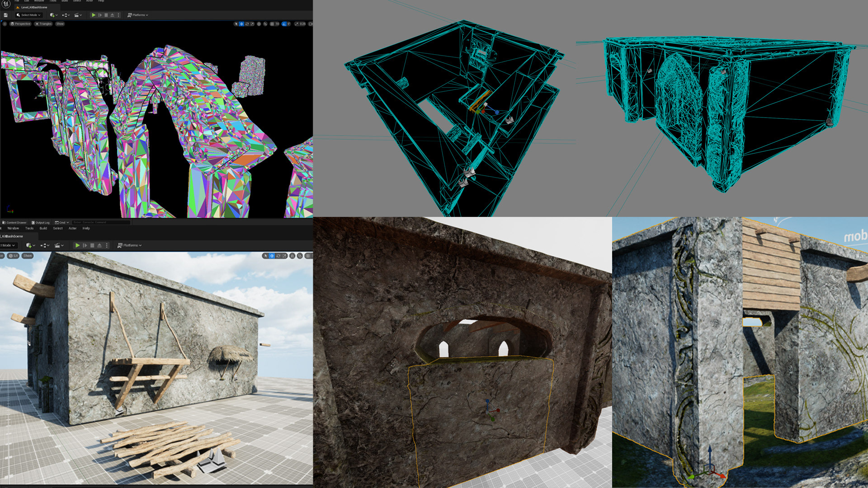
Task: Open Cmd console type dropdown
Action: point(62,222)
